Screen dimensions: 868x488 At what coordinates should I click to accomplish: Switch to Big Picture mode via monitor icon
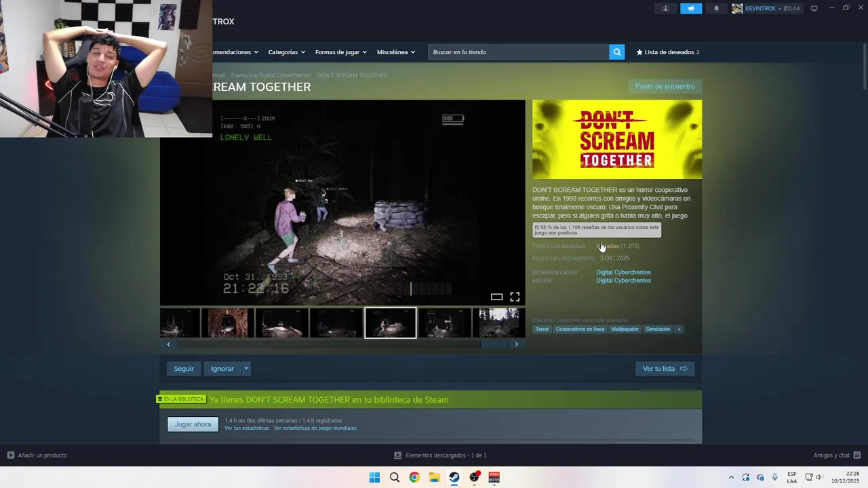814,8
